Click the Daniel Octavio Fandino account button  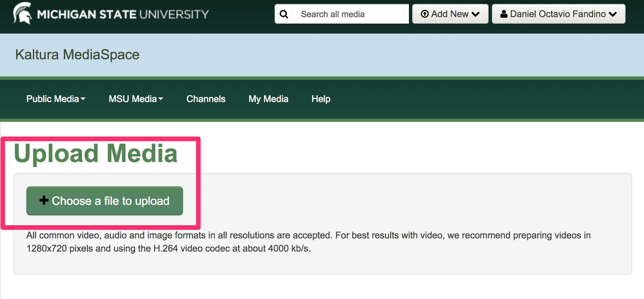pos(558,14)
